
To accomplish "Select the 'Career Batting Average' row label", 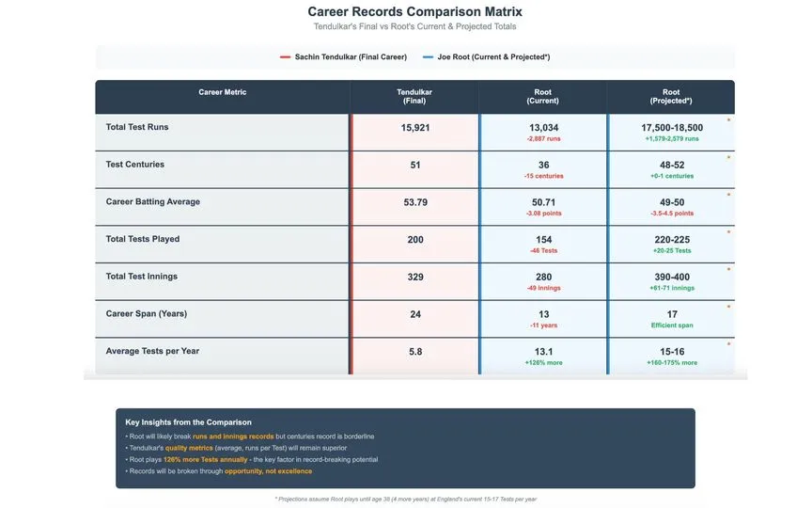I will 153,201.
